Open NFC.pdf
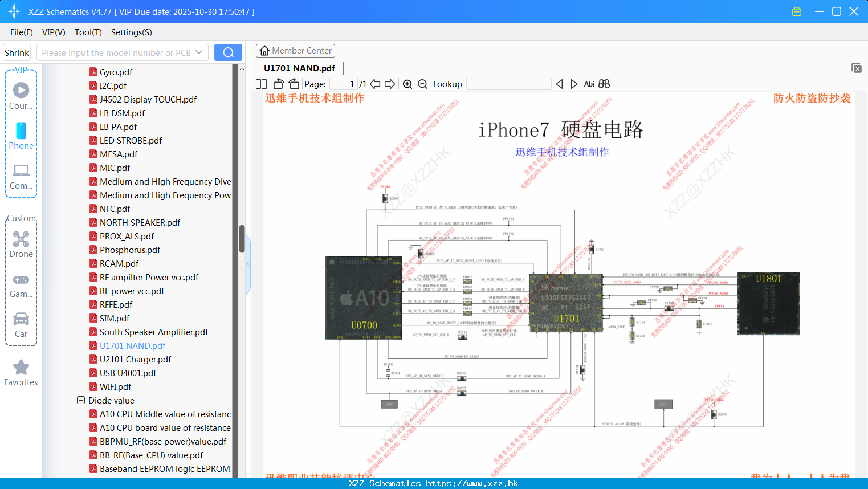 tap(115, 209)
